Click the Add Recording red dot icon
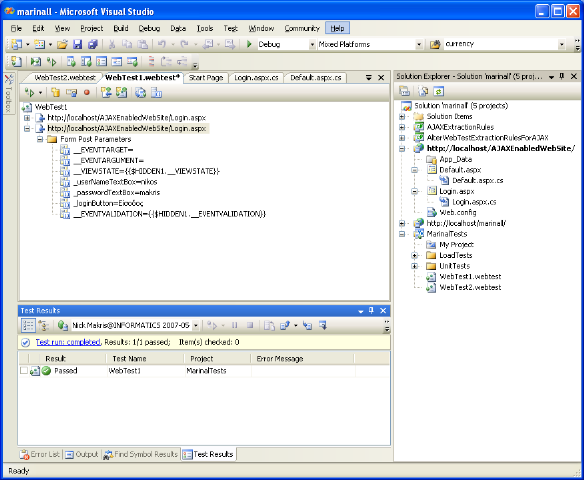 [x=87, y=92]
